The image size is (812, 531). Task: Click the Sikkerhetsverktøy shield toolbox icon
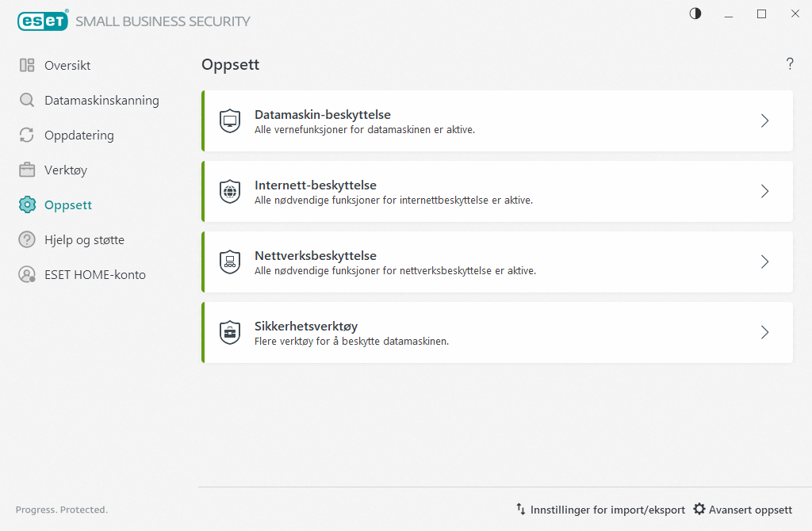click(230, 333)
